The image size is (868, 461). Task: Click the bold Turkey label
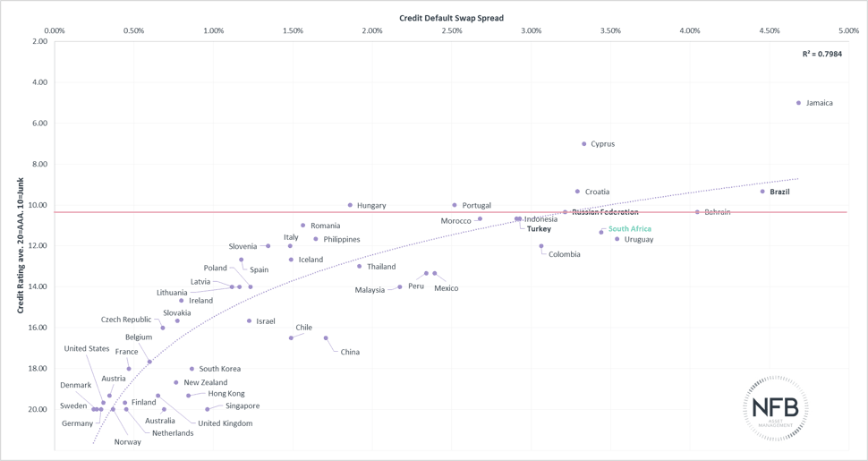pyautogui.click(x=539, y=229)
